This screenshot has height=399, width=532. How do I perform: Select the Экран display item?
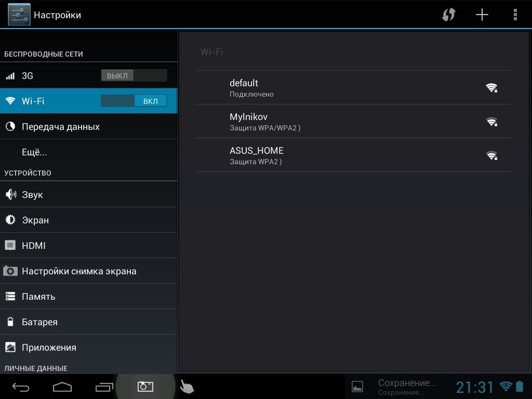click(35, 220)
